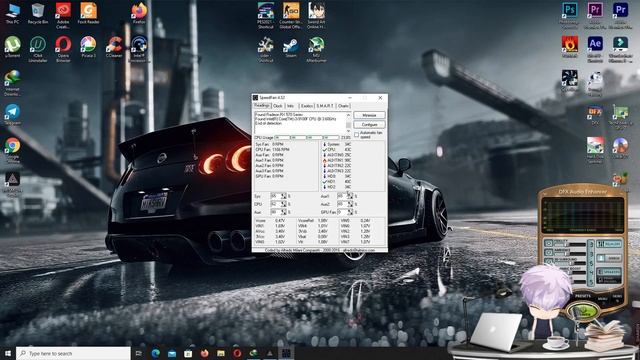
Task: Click the Presets button in DFX
Action: [583, 296]
